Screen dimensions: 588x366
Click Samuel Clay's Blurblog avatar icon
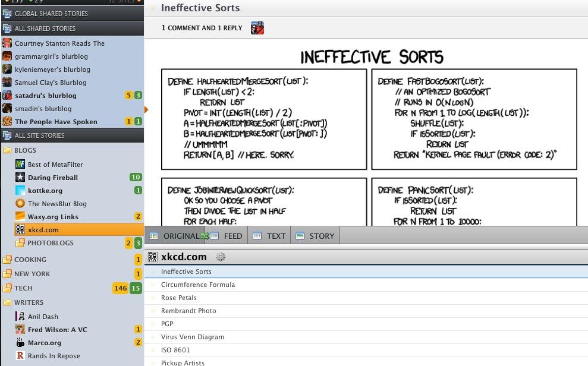coord(7,83)
